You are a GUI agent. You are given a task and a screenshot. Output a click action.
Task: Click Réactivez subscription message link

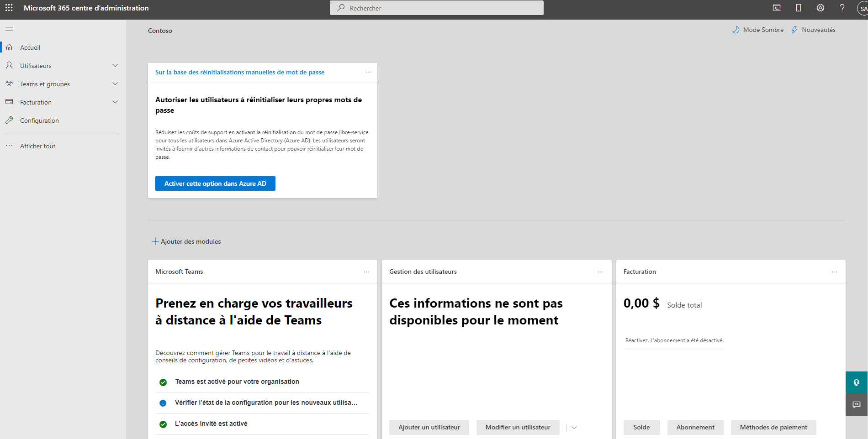pos(674,340)
